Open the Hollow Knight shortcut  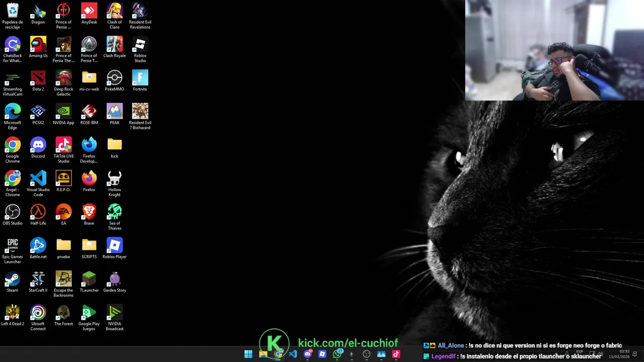[115, 184]
